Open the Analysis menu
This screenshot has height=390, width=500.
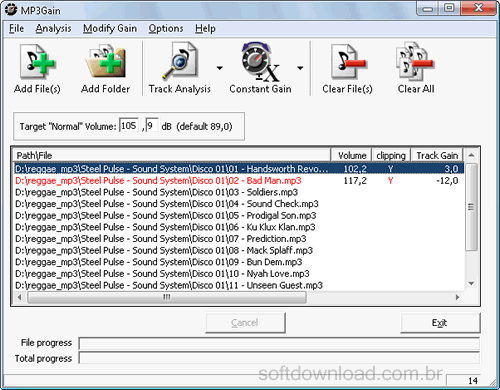[53, 29]
